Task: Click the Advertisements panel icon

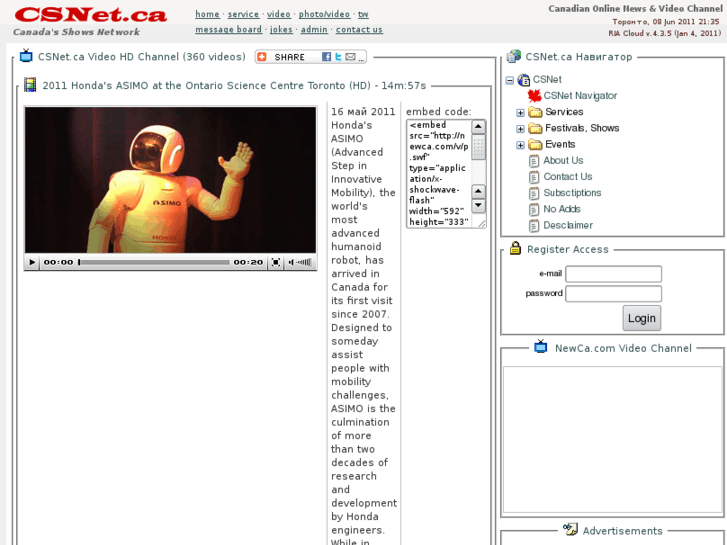Action: (x=570, y=529)
